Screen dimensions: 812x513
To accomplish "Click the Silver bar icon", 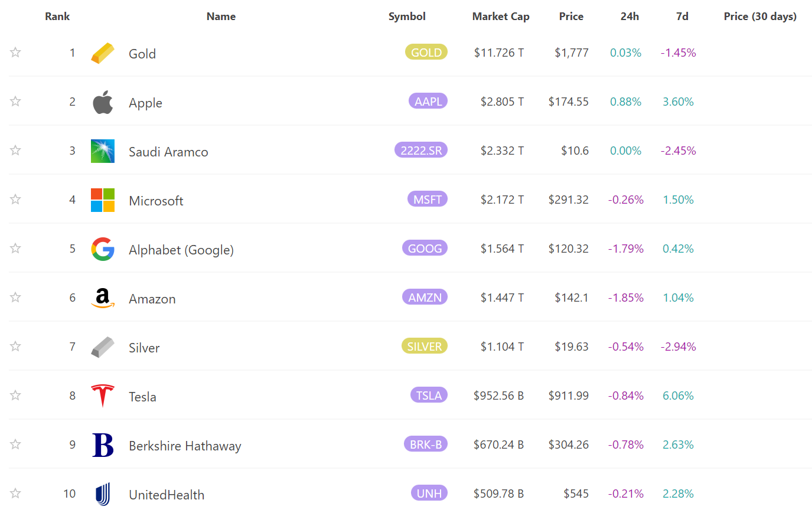I will point(103,347).
